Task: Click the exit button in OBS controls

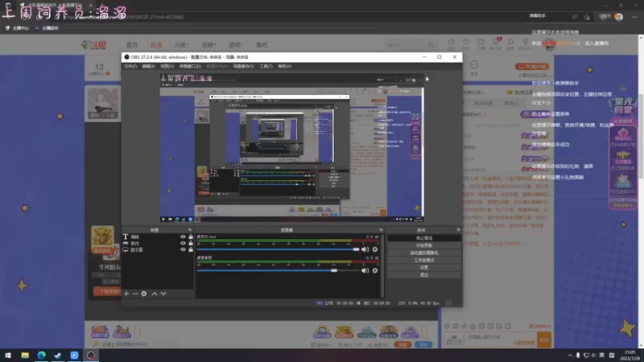Action: (x=424, y=275)
